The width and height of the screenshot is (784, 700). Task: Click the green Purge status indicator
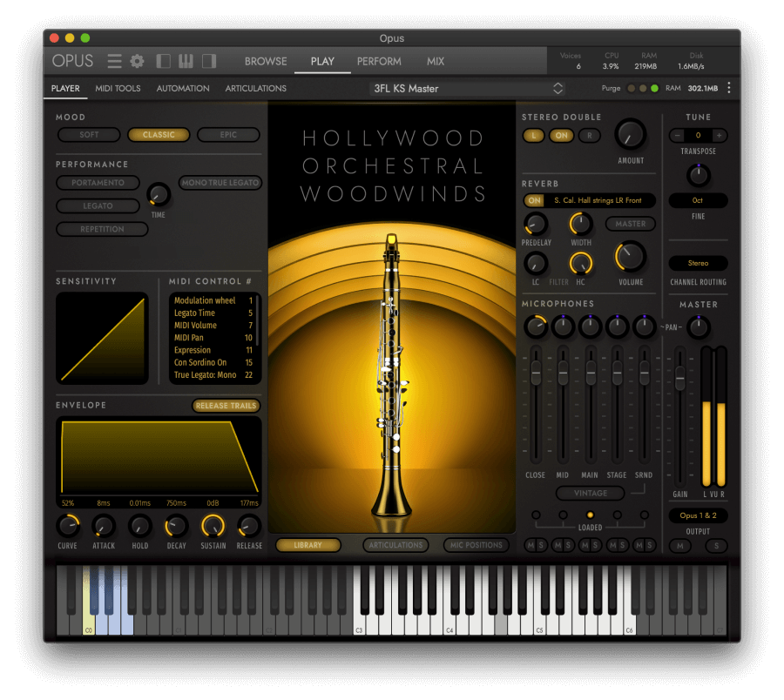pos(654,88)
